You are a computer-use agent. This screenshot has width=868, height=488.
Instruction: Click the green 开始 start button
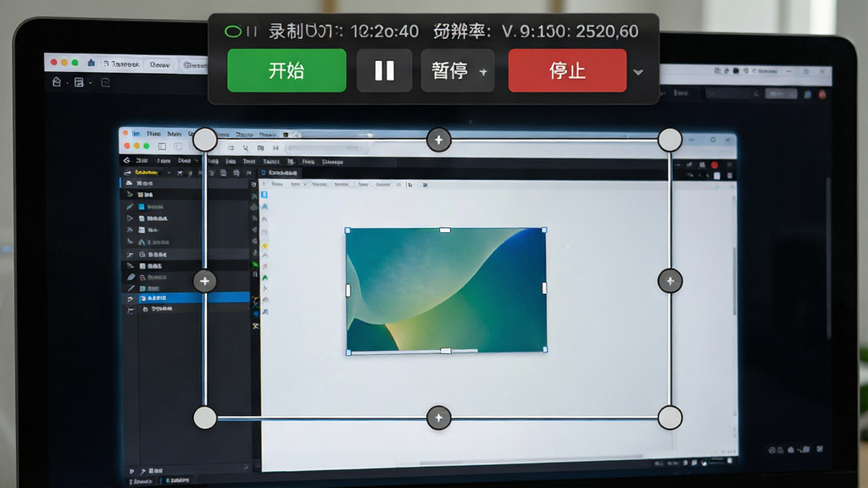click(x=287, y=70)
